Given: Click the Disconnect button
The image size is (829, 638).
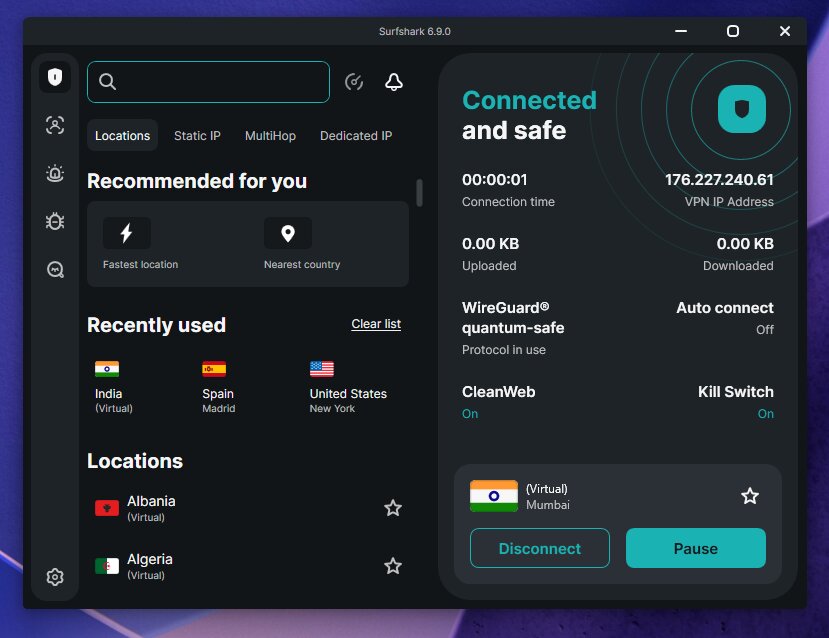Looking at the screenshot, I should coord(540,548).
